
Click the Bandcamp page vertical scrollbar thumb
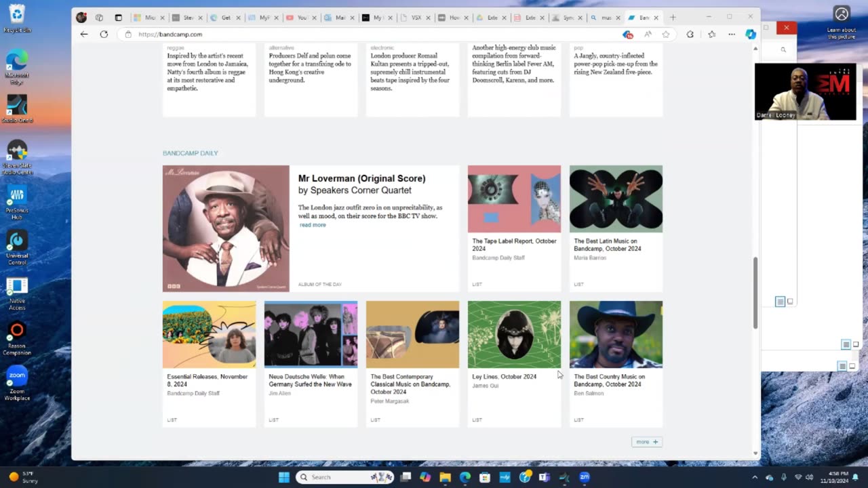(755, 293)
